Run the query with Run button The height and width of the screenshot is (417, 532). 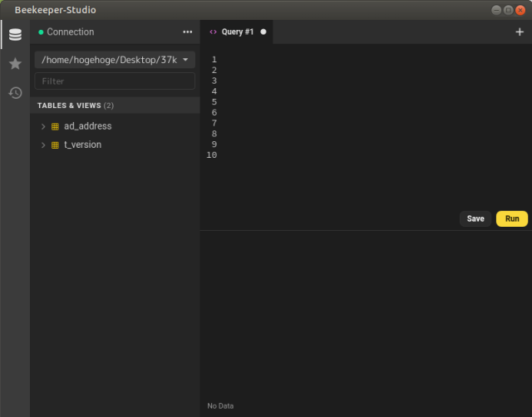pos(511,218)
